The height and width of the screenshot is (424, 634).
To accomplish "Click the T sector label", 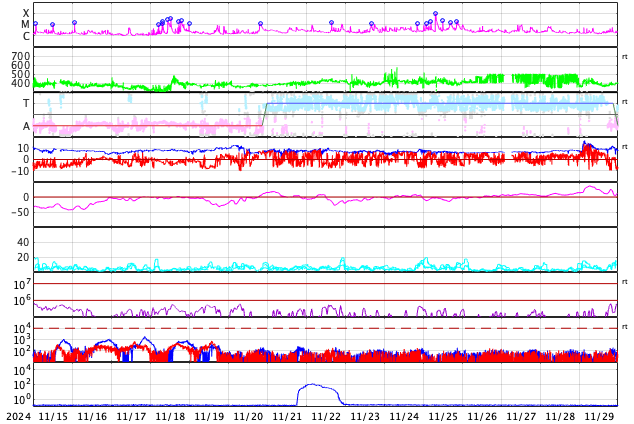I will [x=26, y=103].
